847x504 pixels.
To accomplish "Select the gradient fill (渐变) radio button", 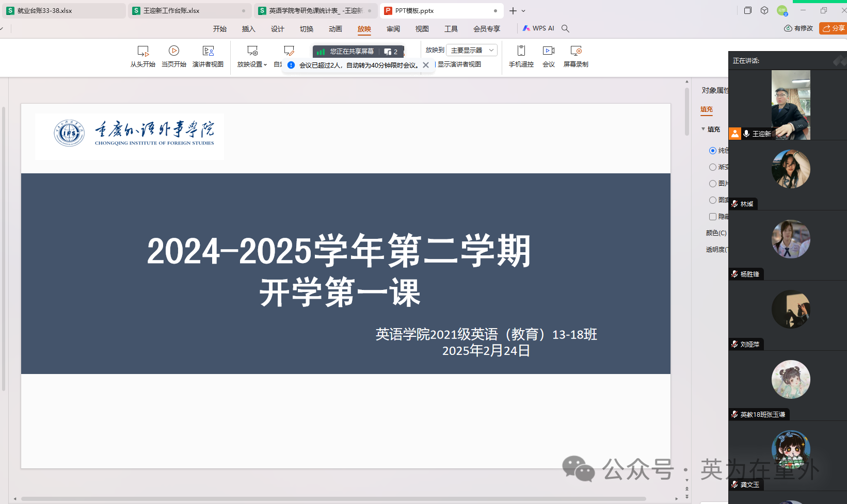I will coord(713,167).
